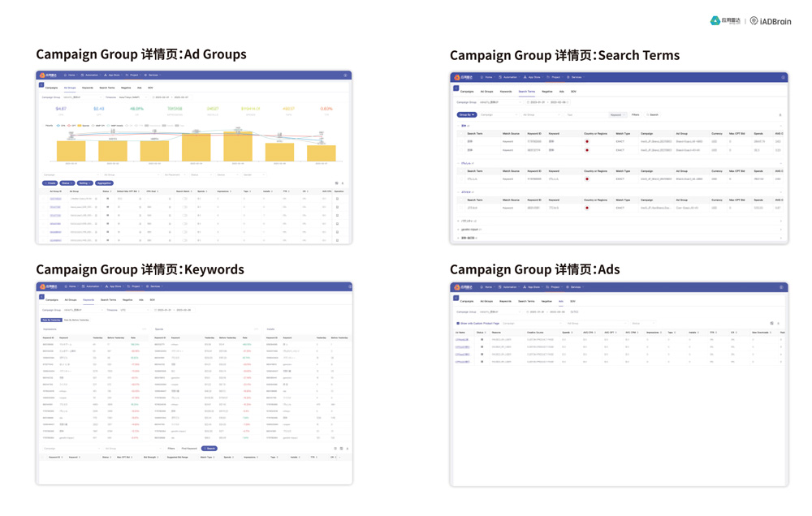Click the user avatar icon in Search Terms panel header

click(x=783, y=77)
